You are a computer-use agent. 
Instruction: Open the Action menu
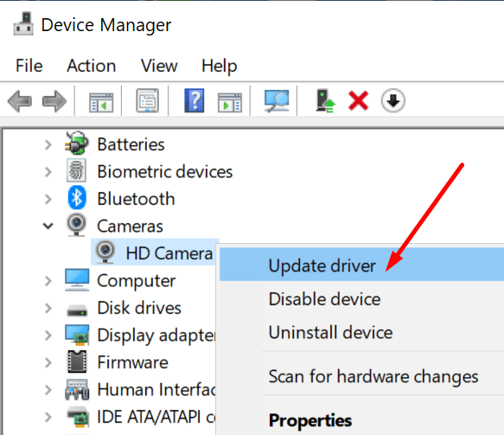(x=92, y=66)
